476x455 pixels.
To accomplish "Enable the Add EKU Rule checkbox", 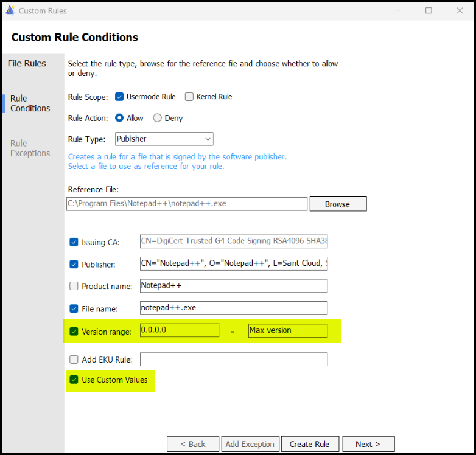I will [74, 359].
